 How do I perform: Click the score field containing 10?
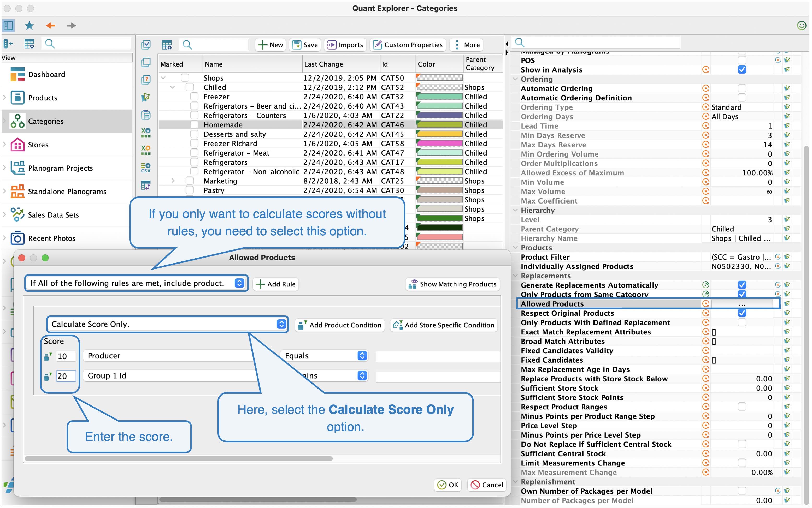[66, 356]
